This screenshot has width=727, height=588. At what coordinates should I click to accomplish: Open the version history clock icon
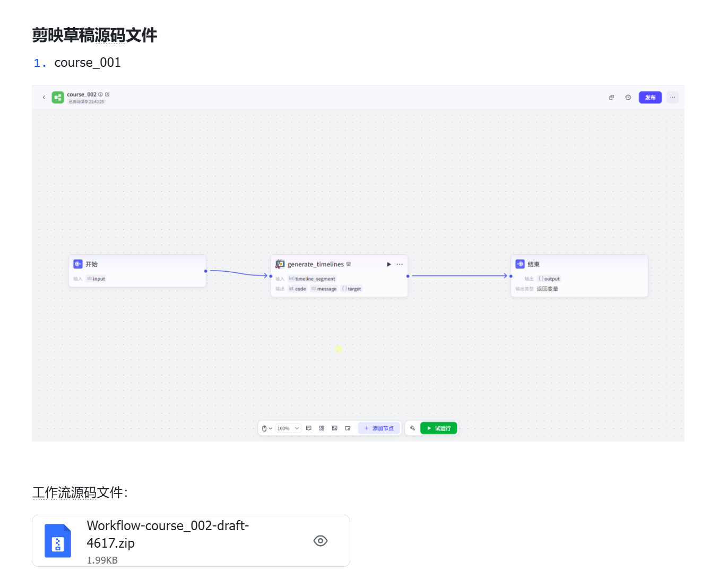(x=628, y=98)
